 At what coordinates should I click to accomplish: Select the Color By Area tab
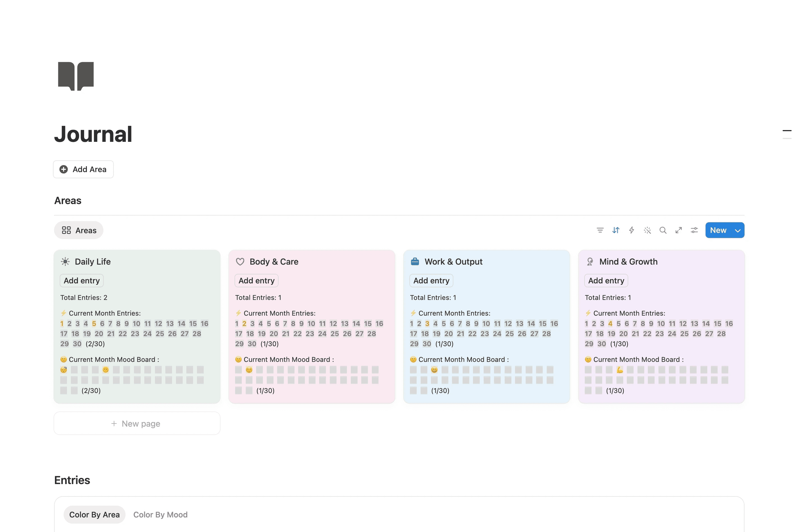click(94, 515)
